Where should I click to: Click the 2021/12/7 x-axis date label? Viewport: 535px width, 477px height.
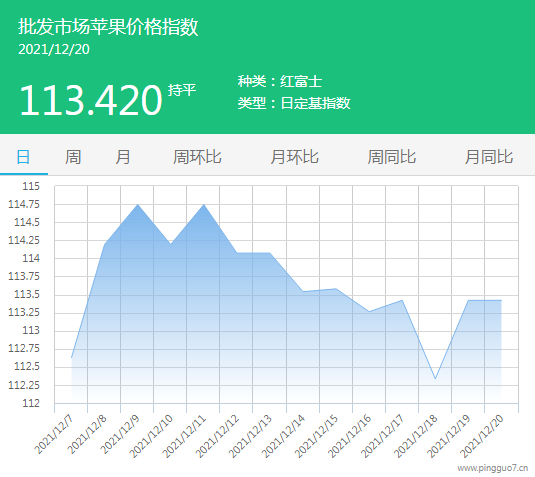pyautogui.click(x=54, y=434)
